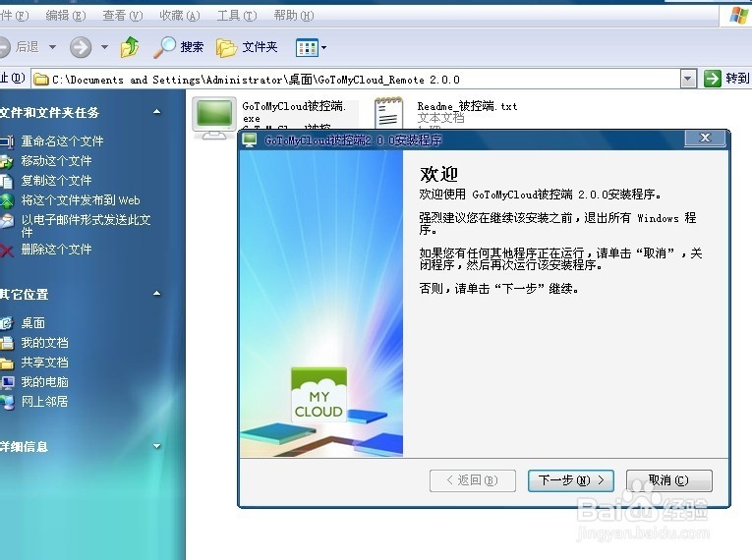Click the Copy this file icon
Screen dimensions: 752x560
click(x=7, y=181)
